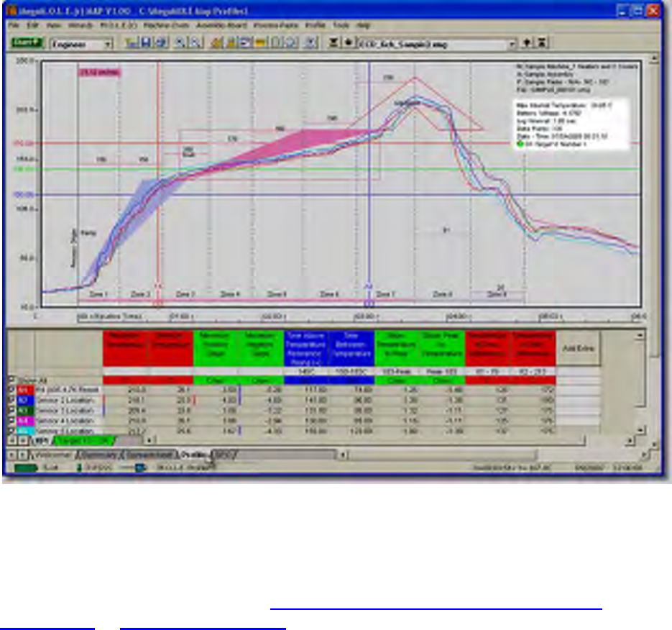Viewport: 672px width, 630px height.
Task: Click the toolbar icon just right of the magnifiers
Action: coord(216,42)
